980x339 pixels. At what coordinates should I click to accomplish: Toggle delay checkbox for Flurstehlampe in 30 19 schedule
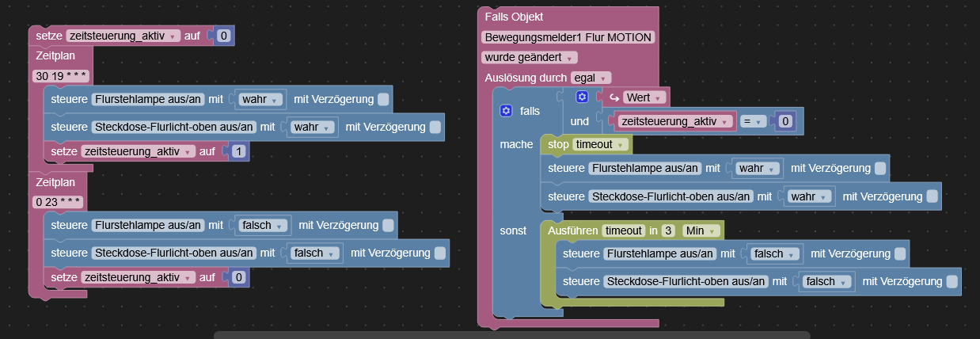(x=383, y=100)
